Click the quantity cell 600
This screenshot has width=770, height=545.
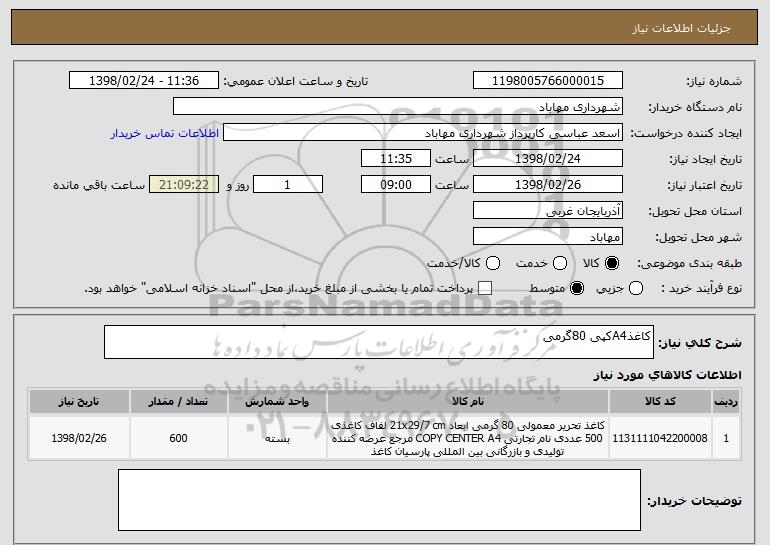(178, 438)
